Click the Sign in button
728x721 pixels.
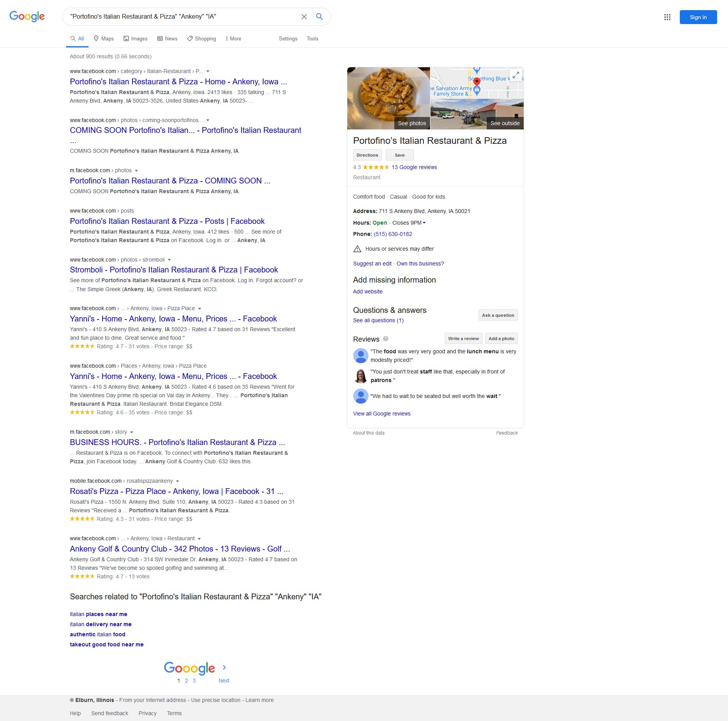(x=698, y=17)
